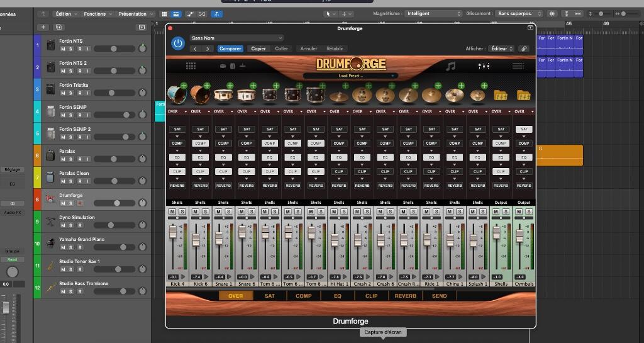Click the Copier button

coord(258,48)
